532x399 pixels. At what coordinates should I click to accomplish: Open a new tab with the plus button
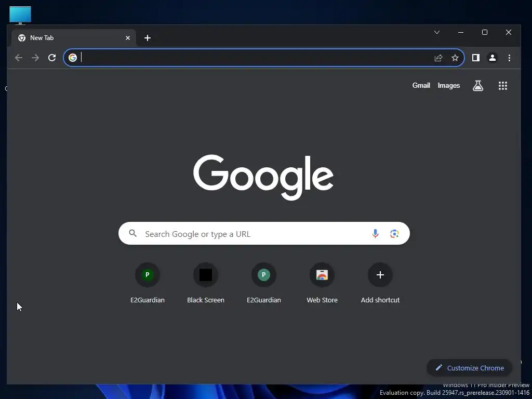tap(147, 38)
